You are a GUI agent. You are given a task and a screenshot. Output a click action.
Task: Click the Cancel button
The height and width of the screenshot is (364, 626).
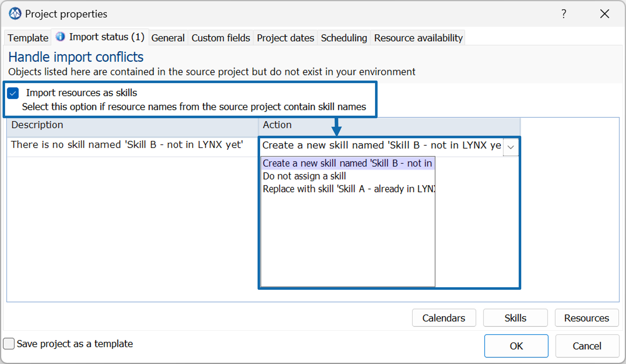coord(587,346)
